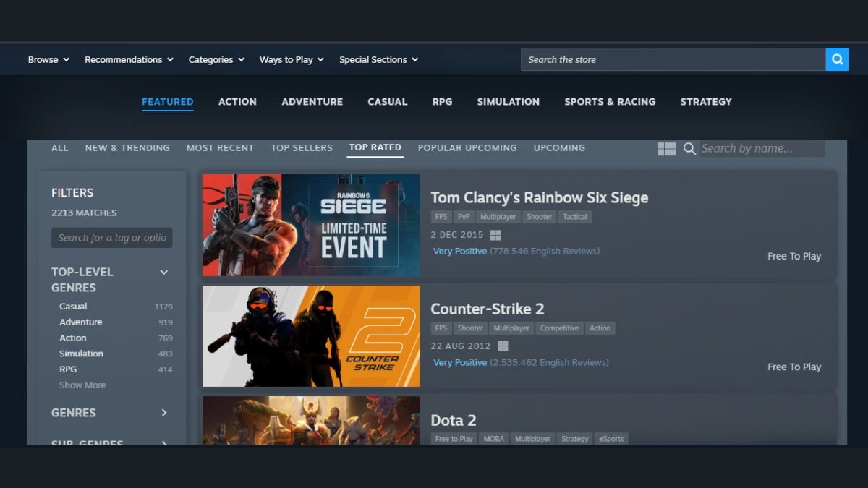Click the 2213 MATCHES count text

(x=84, y=213)
